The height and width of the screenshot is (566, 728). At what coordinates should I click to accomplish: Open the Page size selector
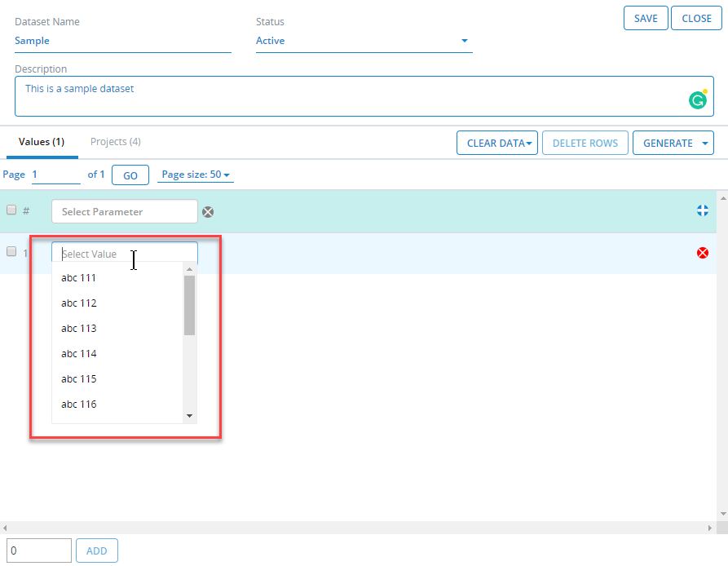pyautogui.click(x=196, y=175)
